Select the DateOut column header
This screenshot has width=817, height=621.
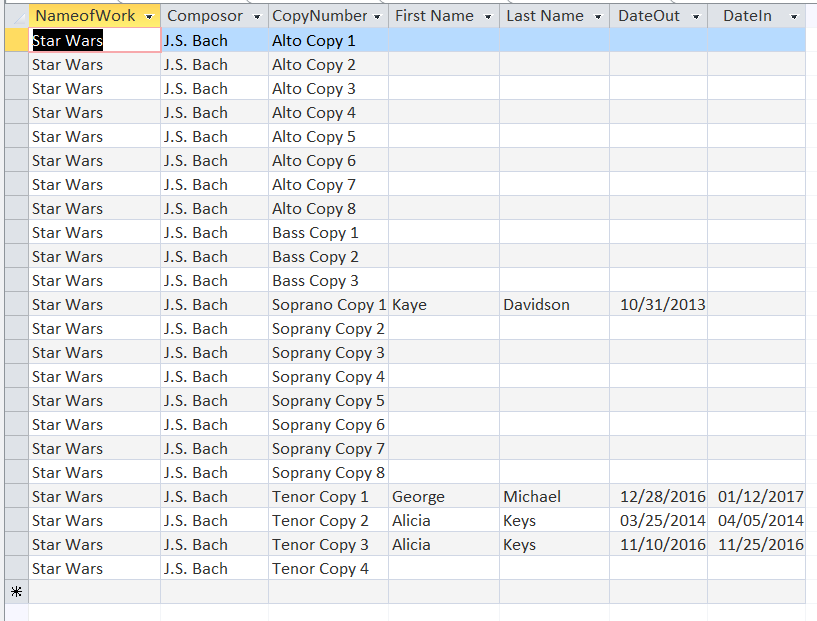click(x=659, y=16)
